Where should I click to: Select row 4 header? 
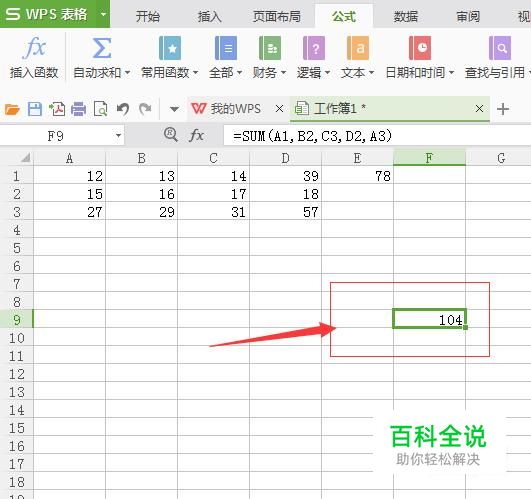tap(17, 230)
